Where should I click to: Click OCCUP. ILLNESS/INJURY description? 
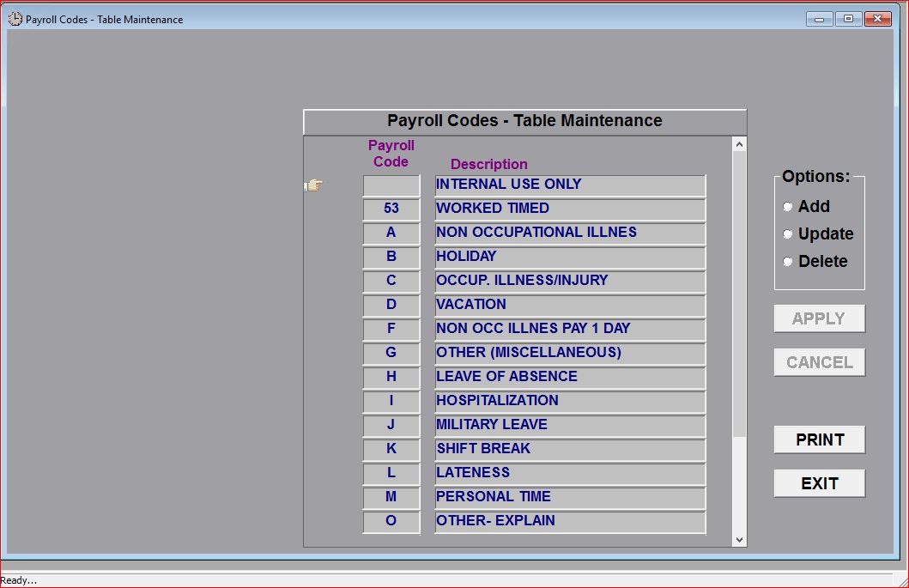[x=571, y=282]
